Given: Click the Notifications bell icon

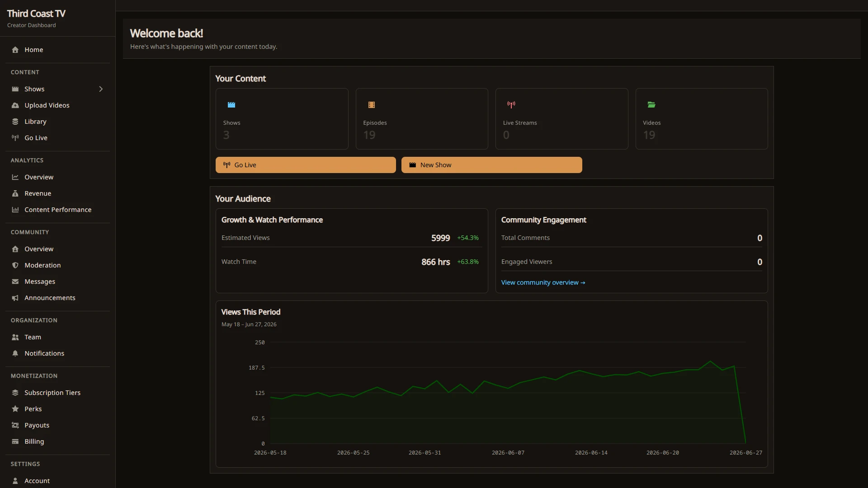Looking at the screenshot, I should [15, 353].
